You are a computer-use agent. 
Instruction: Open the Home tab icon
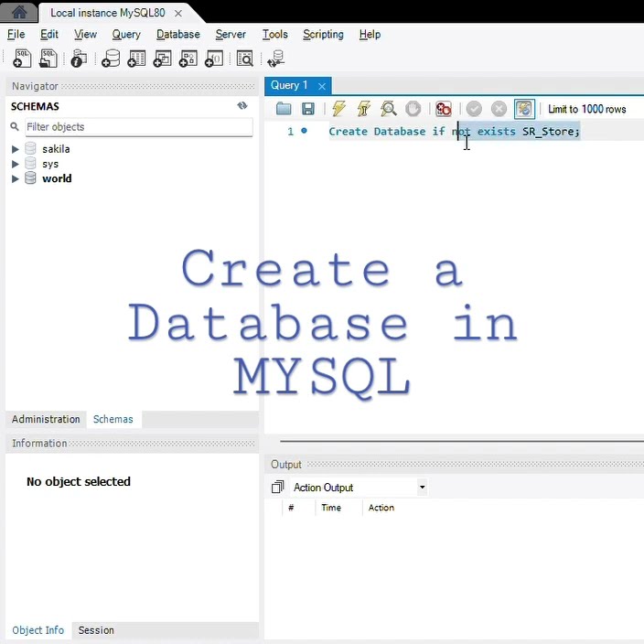click(19, 12)
